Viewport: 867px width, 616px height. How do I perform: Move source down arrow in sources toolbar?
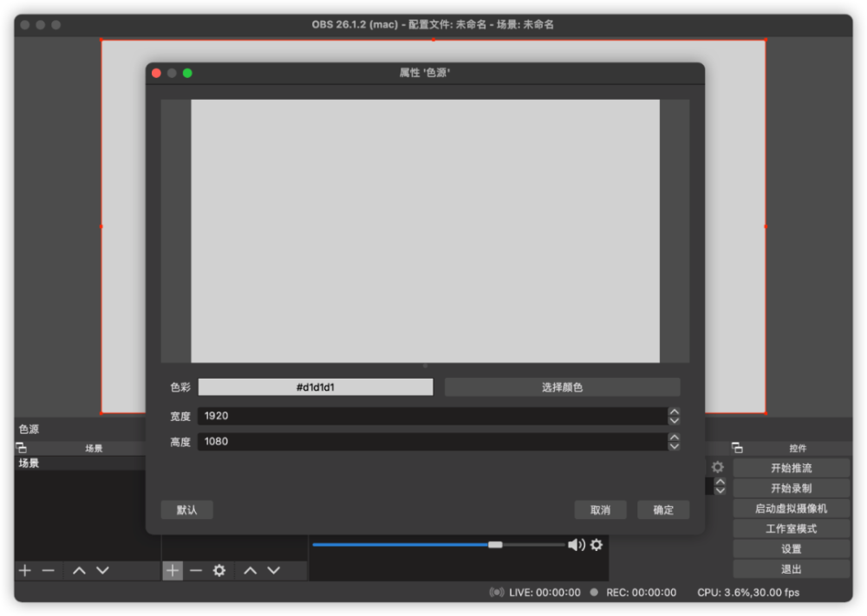274,570
